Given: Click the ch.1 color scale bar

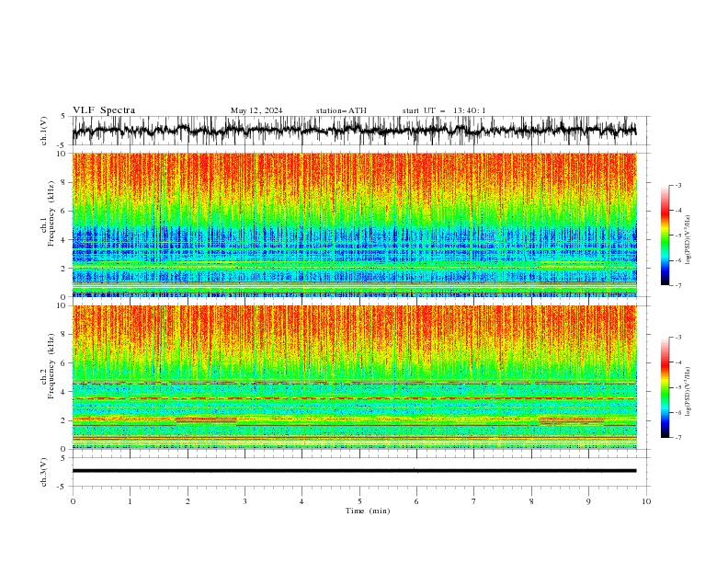Looking at the screenshot, I should pyautogui.click(x=665, y=236).
